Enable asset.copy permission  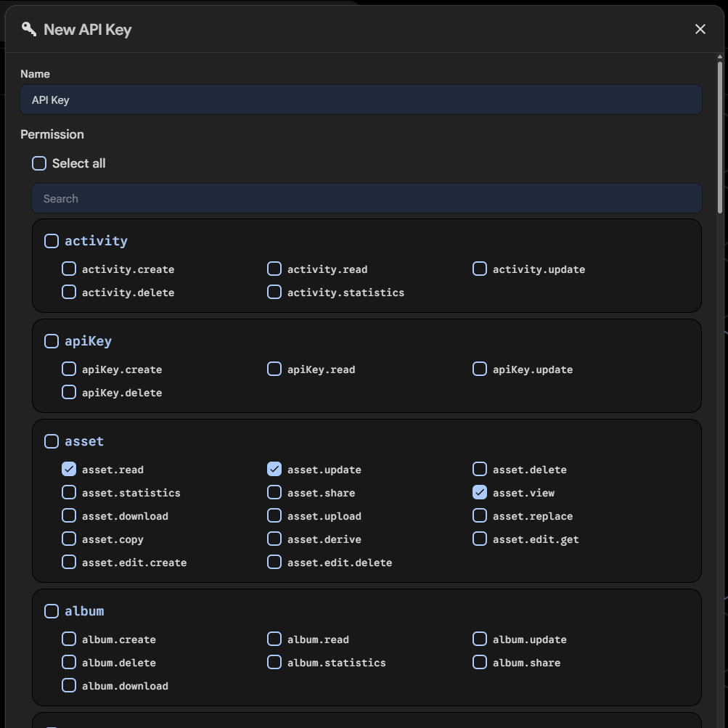point(69,539)
